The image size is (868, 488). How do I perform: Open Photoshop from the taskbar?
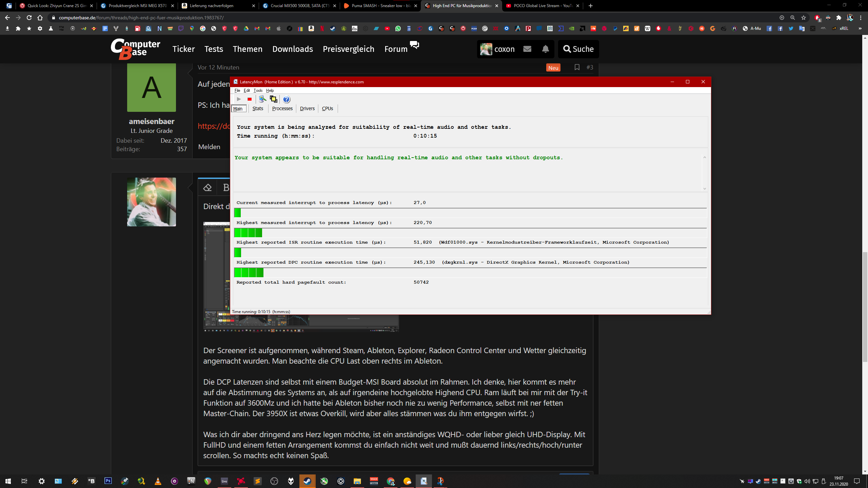108,481
